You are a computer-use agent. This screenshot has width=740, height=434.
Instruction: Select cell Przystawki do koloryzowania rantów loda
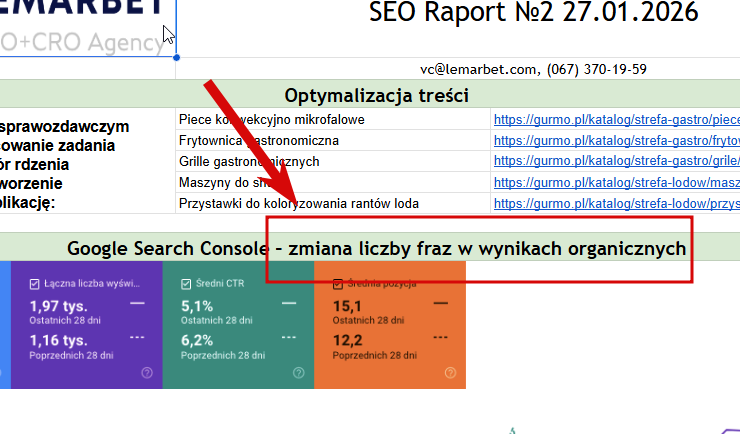[333, 203]
